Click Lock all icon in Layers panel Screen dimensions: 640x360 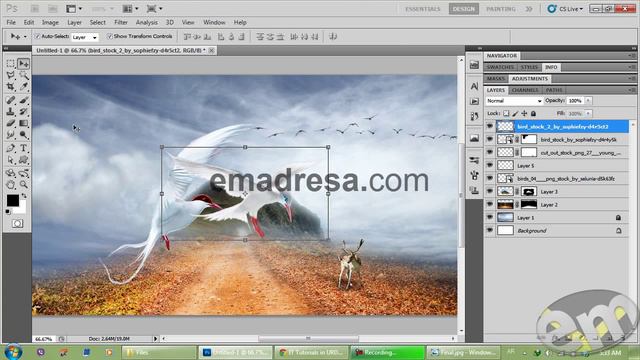(x=533, y=113)
